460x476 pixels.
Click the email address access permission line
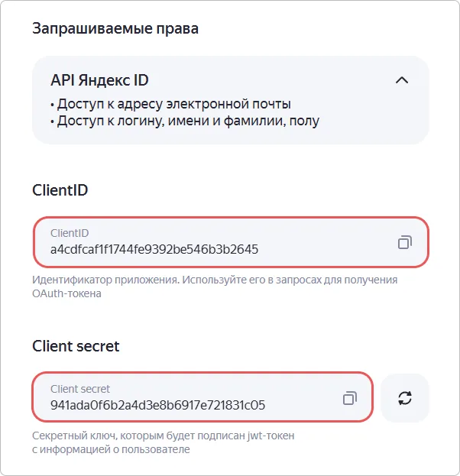pyautogui.click(x=170, y=104)
